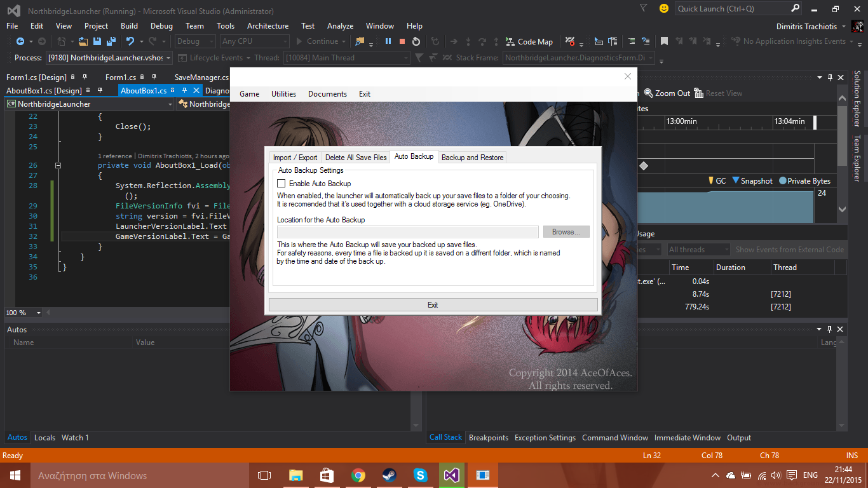Click the Browse... button
The image size is (868, 488).
[566, 232]
